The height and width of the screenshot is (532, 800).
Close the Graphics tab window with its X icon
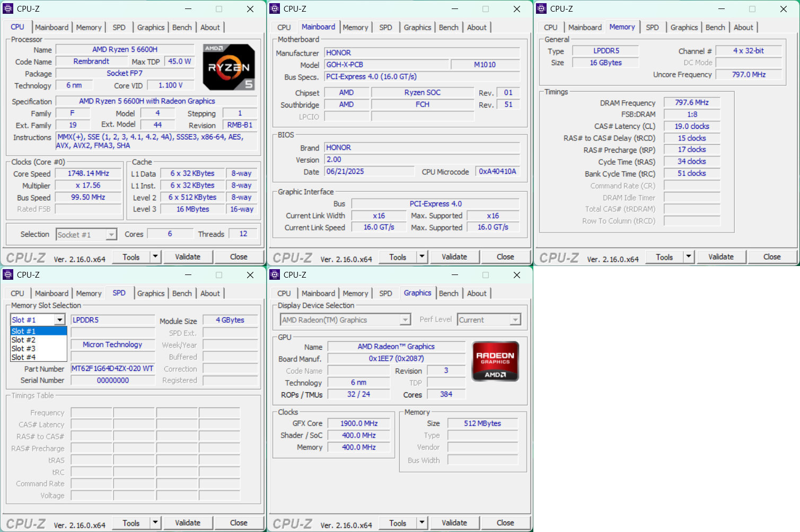517,275
